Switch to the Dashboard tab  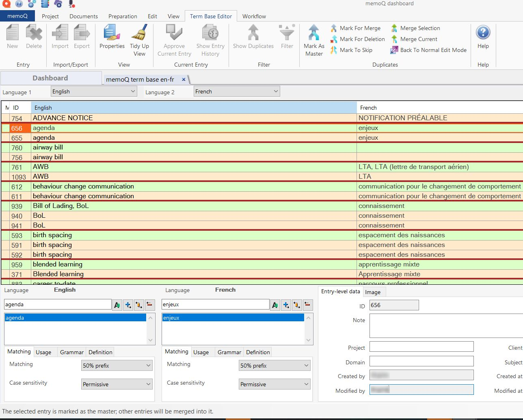coord(50,78)
